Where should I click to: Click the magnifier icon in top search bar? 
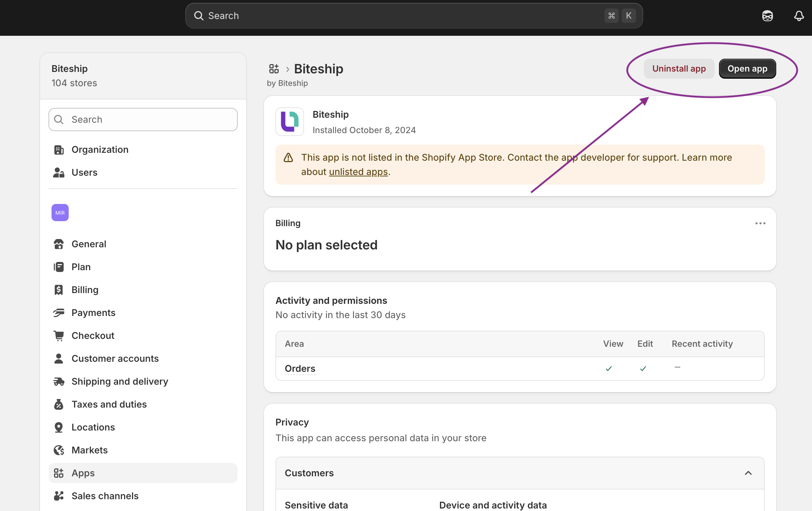[x=199, y=16]
